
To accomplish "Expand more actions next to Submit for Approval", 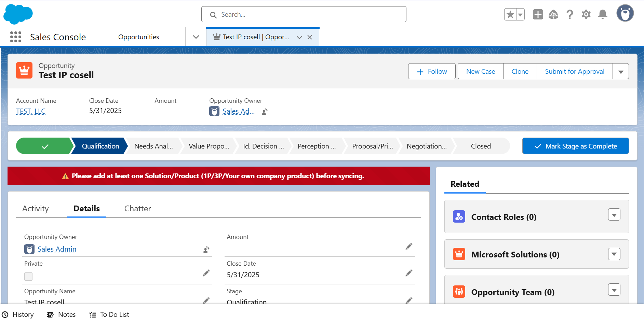I will coord(621,71).
